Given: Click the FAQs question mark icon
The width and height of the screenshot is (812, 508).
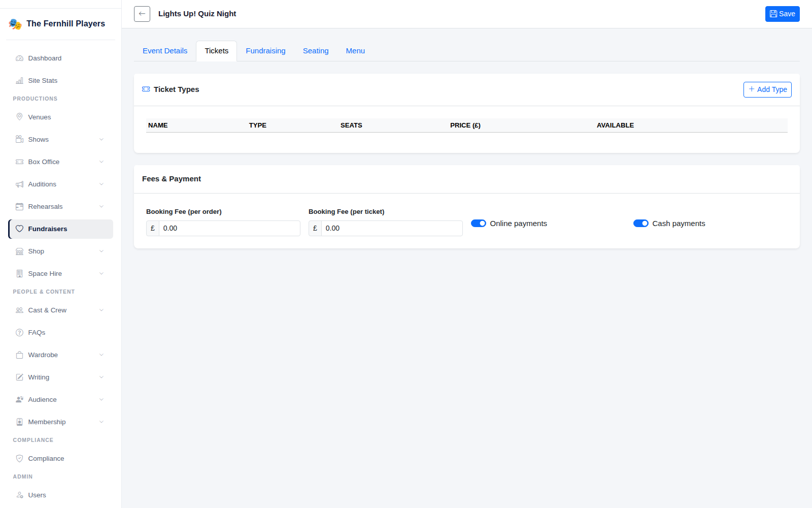Looking at the screenshot, I should 20,333.
